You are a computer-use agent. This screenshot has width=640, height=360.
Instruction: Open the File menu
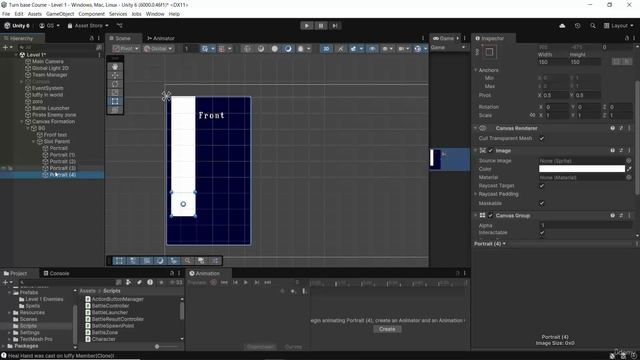click(x=6, y=14)
